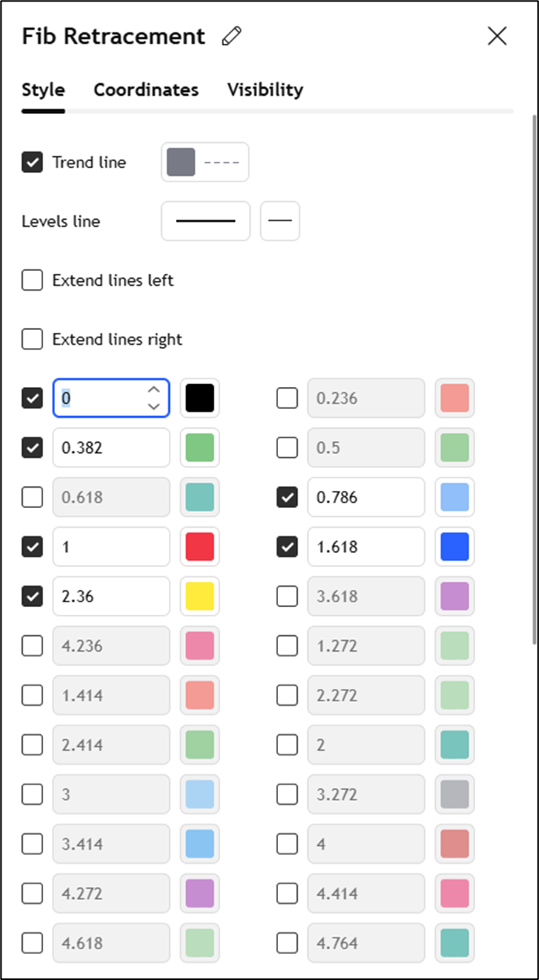Pick the yellow swatch for level 2.36

click(x=200, y=596)
